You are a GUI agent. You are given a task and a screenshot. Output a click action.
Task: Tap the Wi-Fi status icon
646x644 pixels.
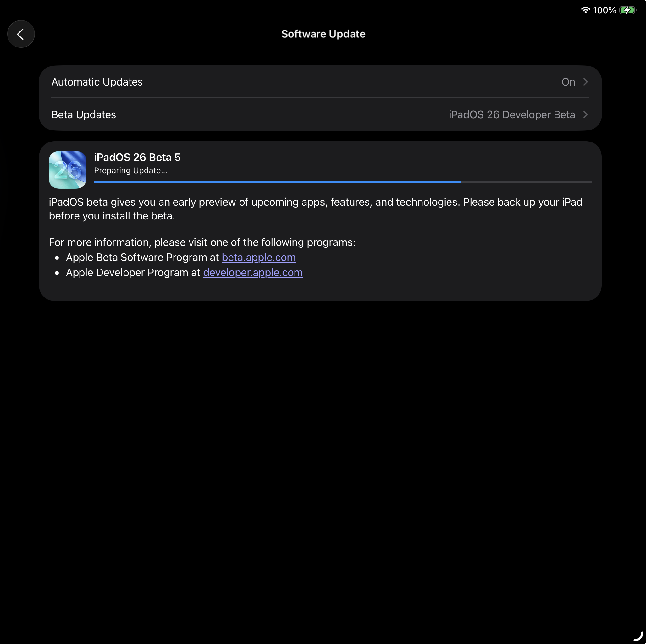pos(585,10)
